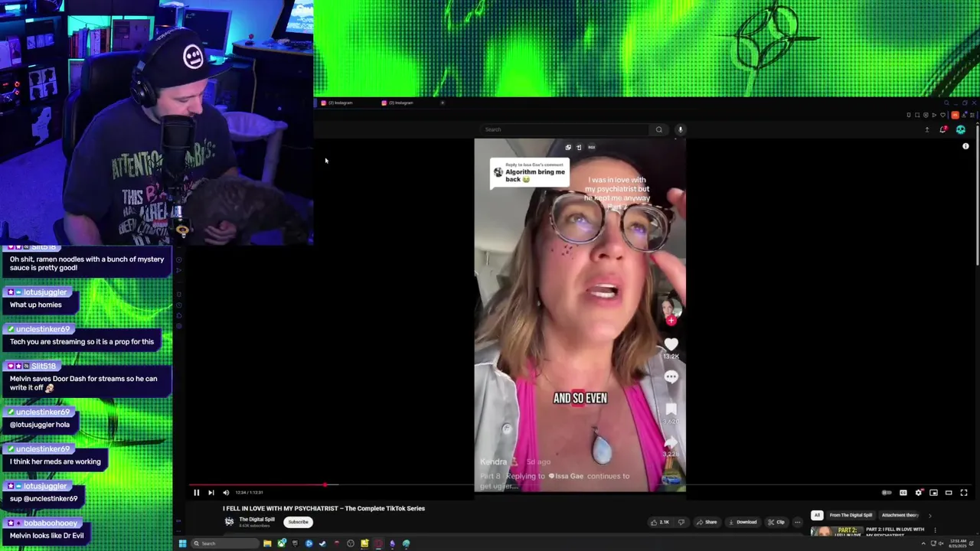Show hidden system tray icons
This screenshot has height=551, width=980.
923,543
